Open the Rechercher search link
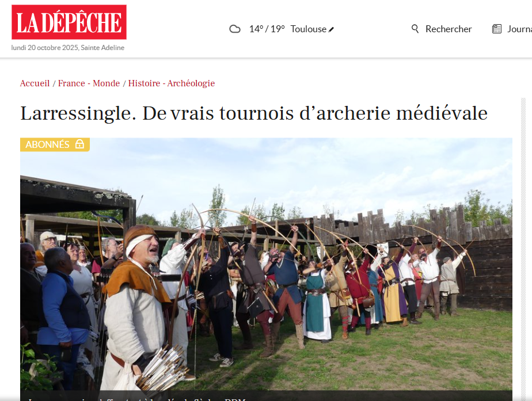Screen dimensions: 532x401 point(448,29)
